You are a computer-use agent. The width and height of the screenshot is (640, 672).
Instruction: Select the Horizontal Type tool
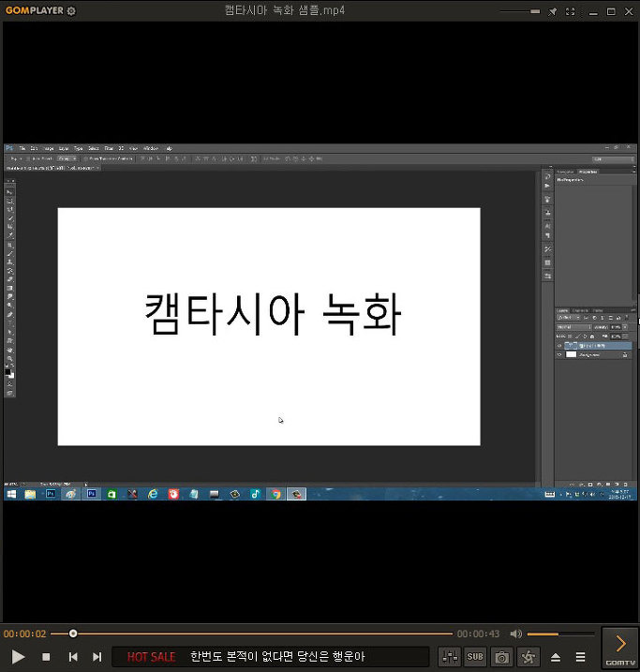pos(10,323)
